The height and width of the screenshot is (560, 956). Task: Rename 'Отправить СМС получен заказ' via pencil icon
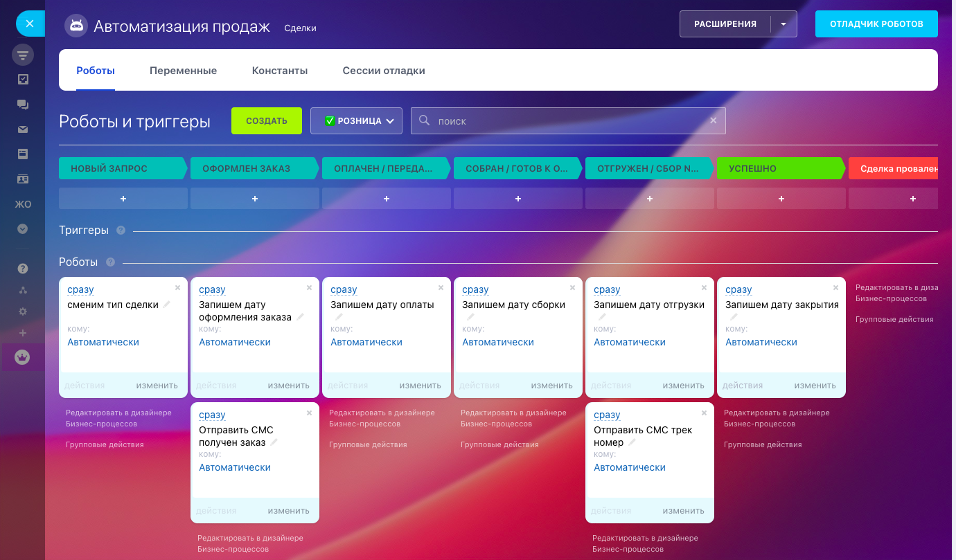[274, 442]
